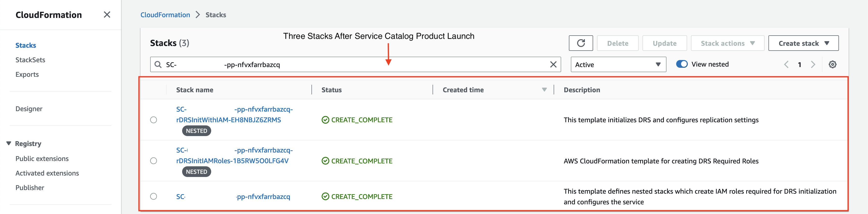Open Activated extensions in the sidebar
The image size is (868, 214).
[x=47, y=173]
